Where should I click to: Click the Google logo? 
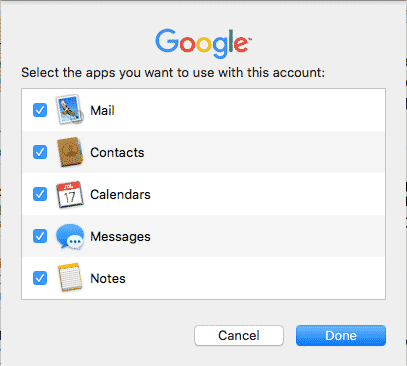coord(203,43)
